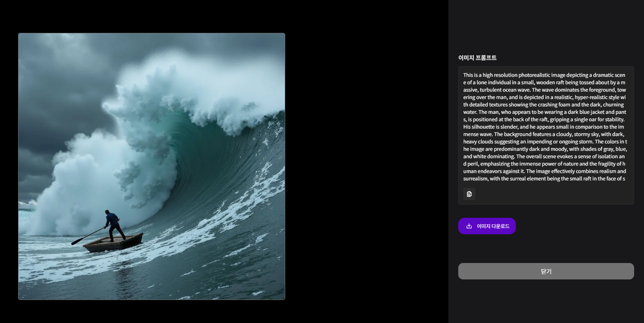Click the copy prompt icon
644x323 pixels.
pyautogui.click(x=469, y=194)
